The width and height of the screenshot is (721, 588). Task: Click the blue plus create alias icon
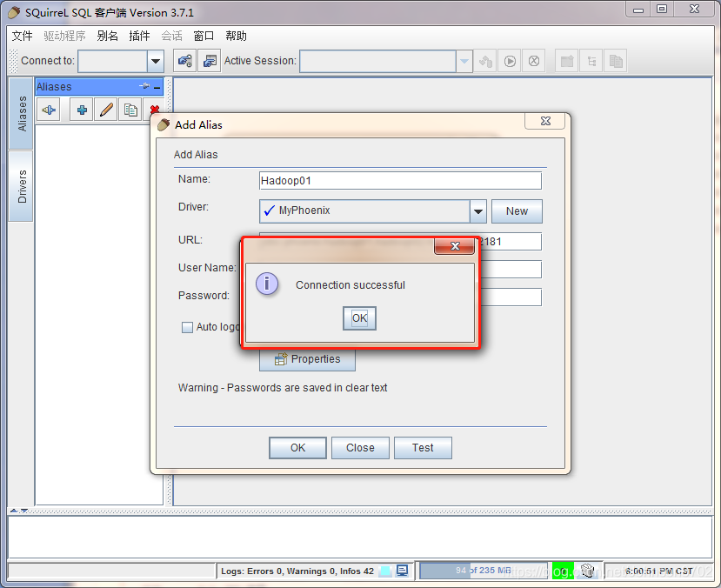point(82,110)
